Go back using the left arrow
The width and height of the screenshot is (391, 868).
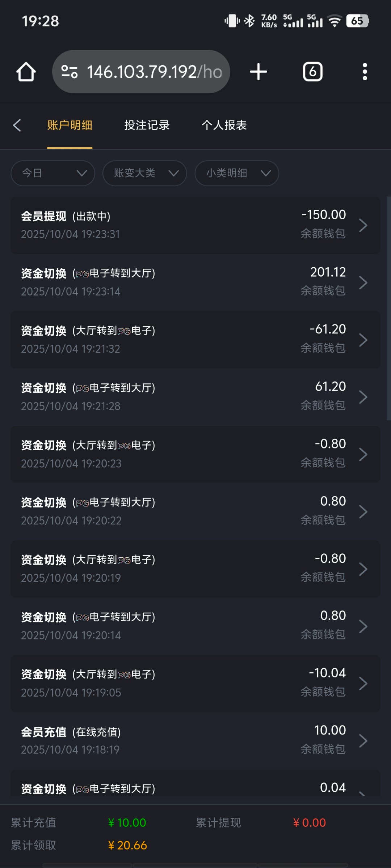tap(17, 125)
